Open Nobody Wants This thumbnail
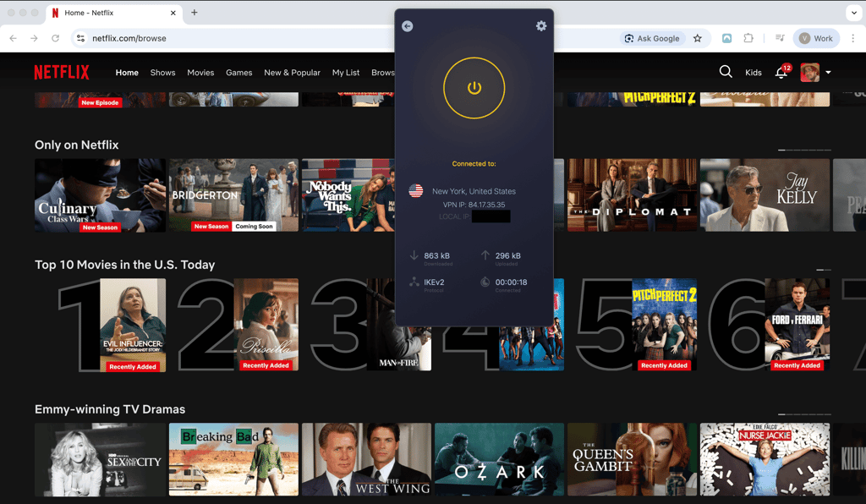The image size is (866, 504). tap(348, 195)
